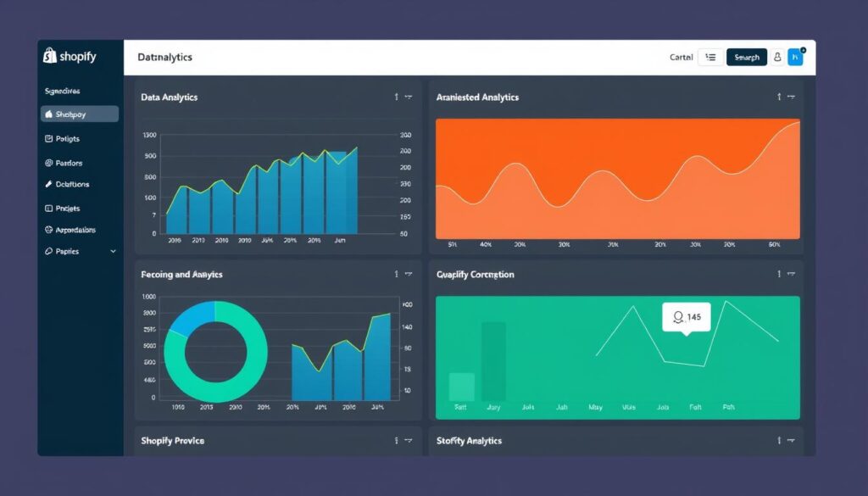Open Dclaftions in the sidebar menu

[x=71, y=184]
